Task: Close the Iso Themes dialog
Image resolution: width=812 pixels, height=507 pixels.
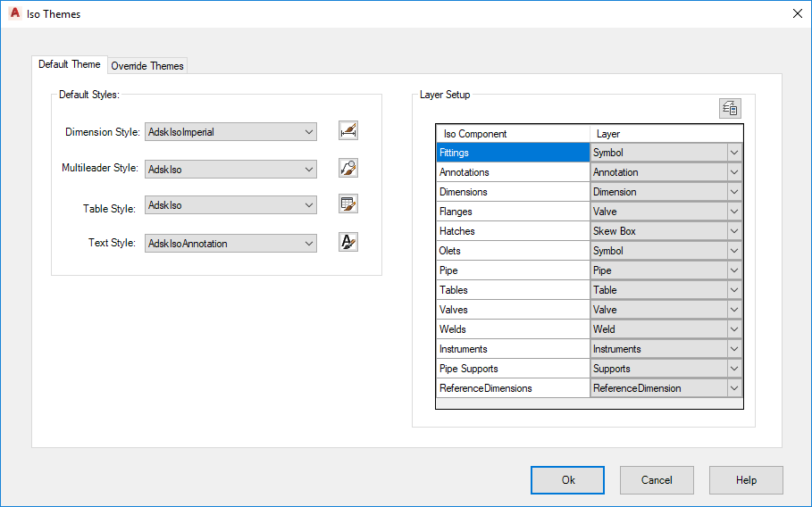Action: click(797, 13)
